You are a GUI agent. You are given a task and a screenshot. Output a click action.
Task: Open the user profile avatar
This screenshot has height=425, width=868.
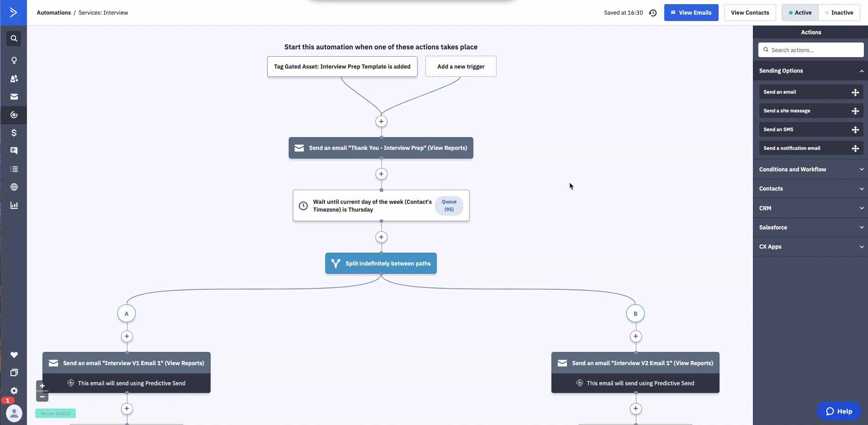tap(14, 413)
